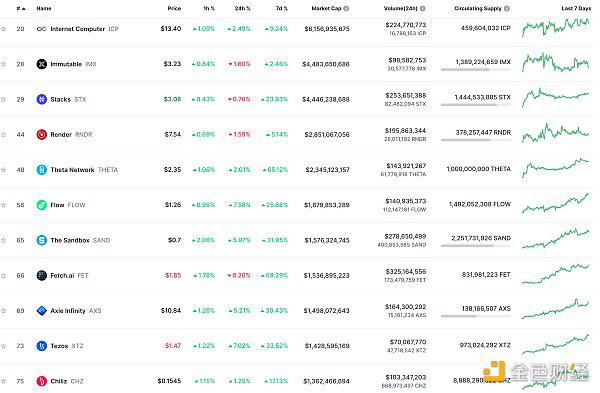Click the Internet Computer ICP logo icon
Image resolution: width=600 pixels, height=393 pixels.
(x=41, y=29)
